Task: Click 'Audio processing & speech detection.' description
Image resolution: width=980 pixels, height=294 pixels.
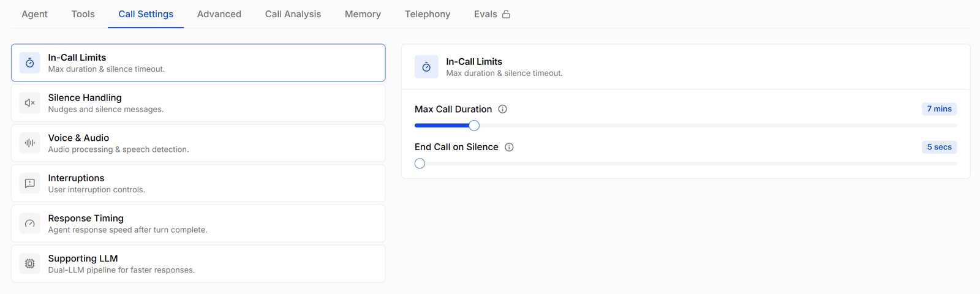Action: 119,149
